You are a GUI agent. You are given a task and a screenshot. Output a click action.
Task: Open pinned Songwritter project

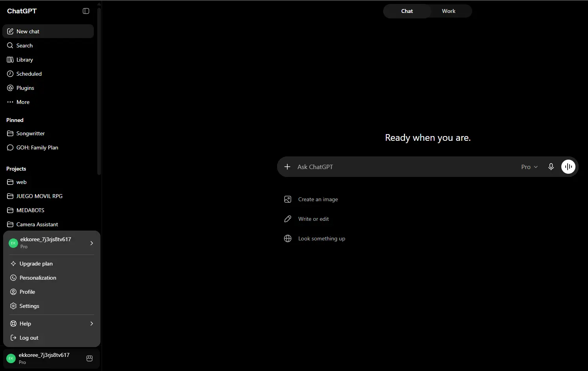point(48,133)
